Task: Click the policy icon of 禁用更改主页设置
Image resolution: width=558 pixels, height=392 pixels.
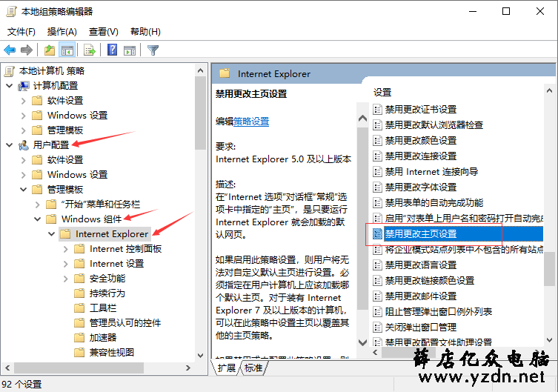Action: 377,233
